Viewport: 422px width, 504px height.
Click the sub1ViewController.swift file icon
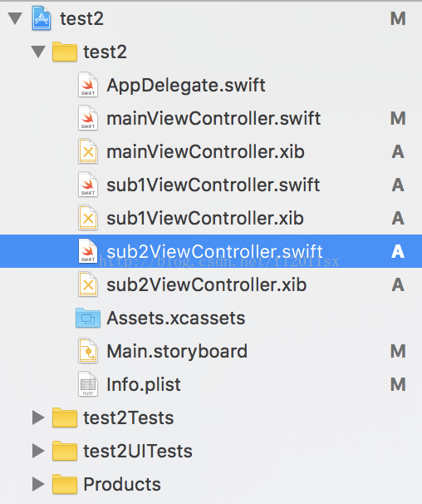(88, 185)
